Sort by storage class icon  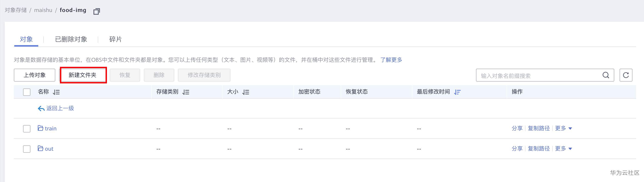[x=186, y=92]
